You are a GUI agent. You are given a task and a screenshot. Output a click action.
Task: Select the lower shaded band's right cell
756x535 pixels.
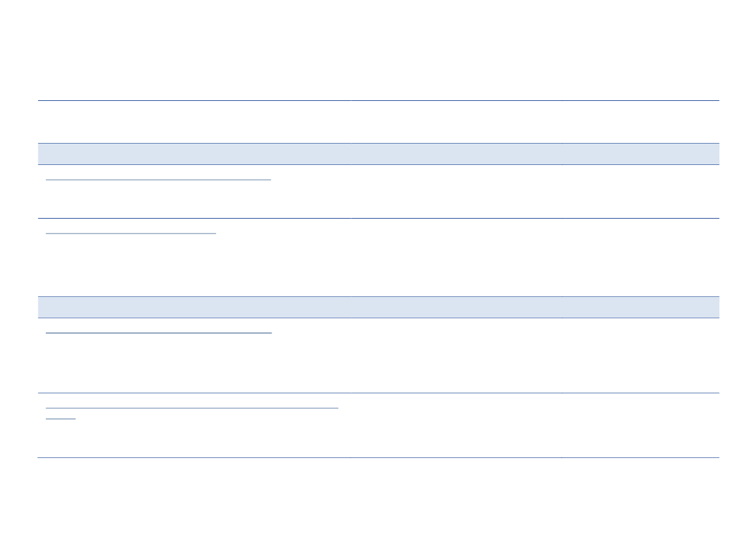click(640, 307)
